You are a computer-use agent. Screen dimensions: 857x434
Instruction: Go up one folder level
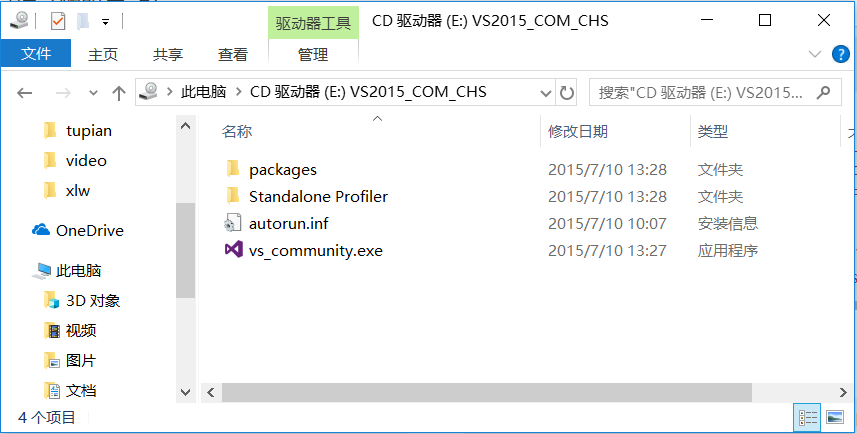[118, 93]
